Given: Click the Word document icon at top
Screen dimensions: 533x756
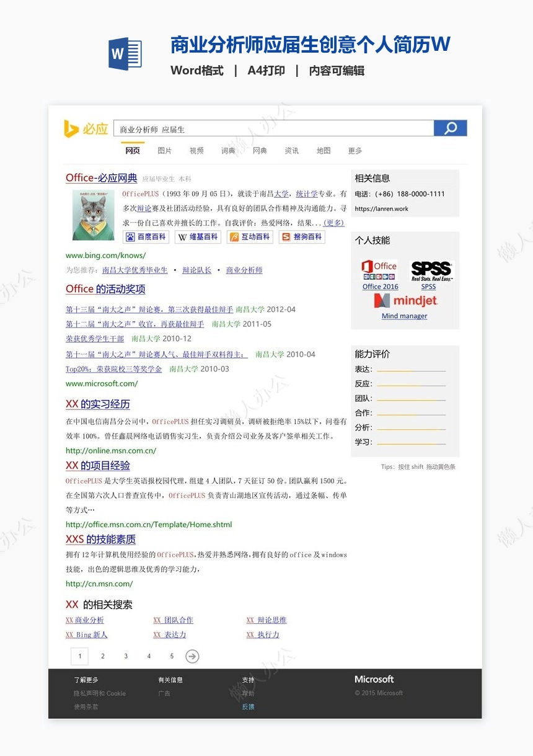Looking at the screenshot, I should (125, 55).
